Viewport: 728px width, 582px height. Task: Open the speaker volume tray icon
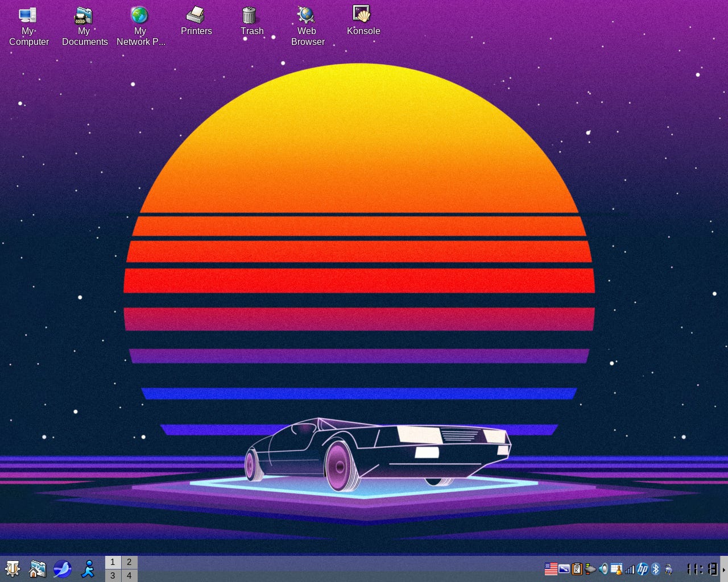[x=603, y=569]
